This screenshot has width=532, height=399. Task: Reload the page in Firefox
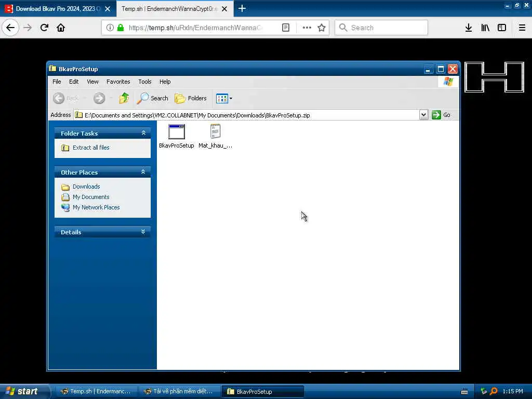[44, 28]
